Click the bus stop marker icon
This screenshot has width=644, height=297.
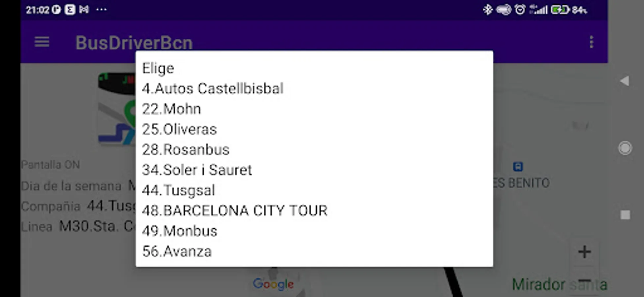click(518, 167)
